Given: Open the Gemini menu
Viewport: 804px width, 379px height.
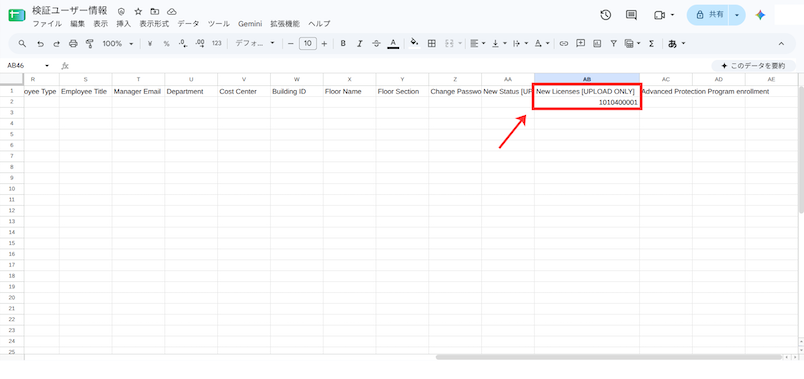Looking at the screenshot, I should (x=250, y=24).
